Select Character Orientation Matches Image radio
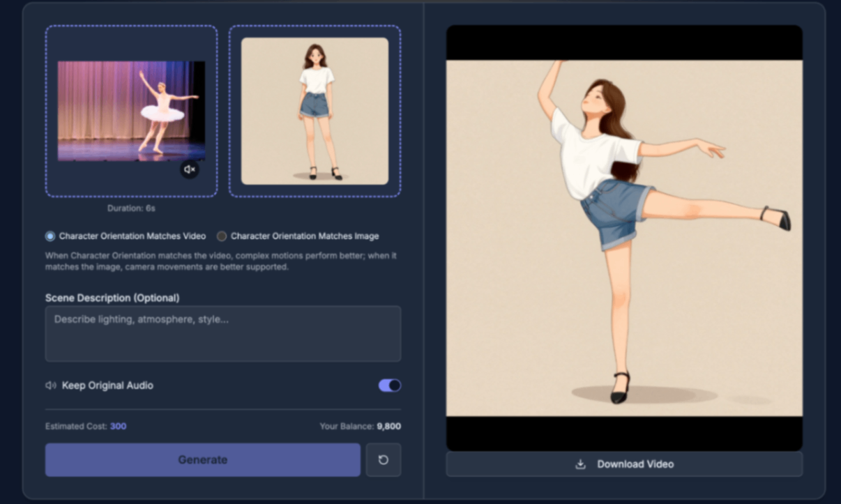Image resolution: width=841 pixels, height=504 pixels. click(222, 236)
